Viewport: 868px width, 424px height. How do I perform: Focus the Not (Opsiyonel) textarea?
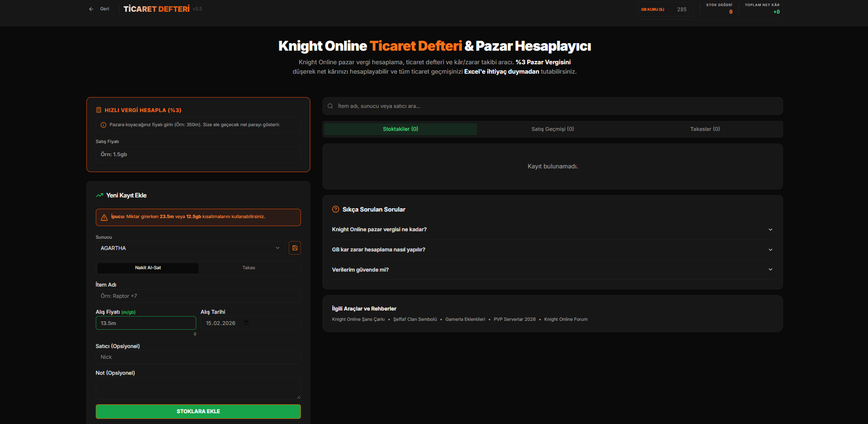point(198,388)
